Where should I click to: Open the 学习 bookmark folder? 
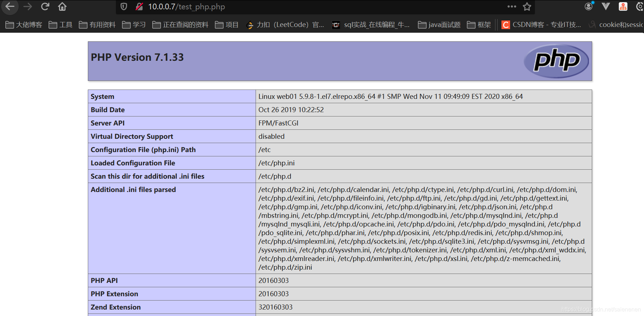(134, 24)
